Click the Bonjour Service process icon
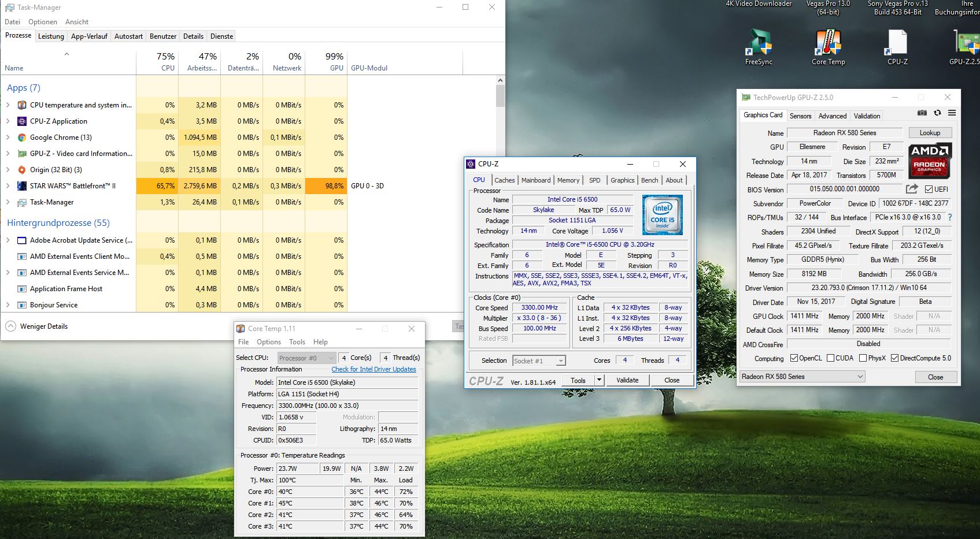 22,305
